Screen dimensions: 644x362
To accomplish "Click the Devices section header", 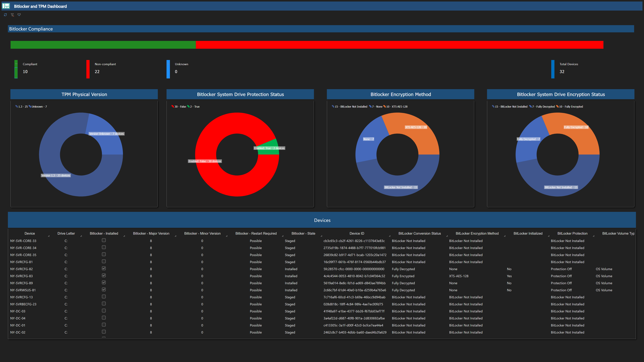I will [322, 220].
